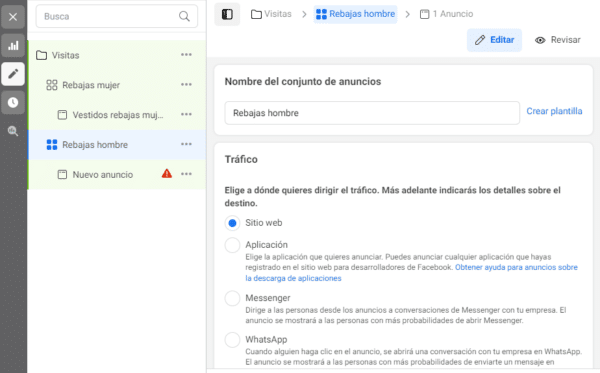Select the pencil edit icon in left sidebar
600x373 pixels.
(x=13, y=74)
